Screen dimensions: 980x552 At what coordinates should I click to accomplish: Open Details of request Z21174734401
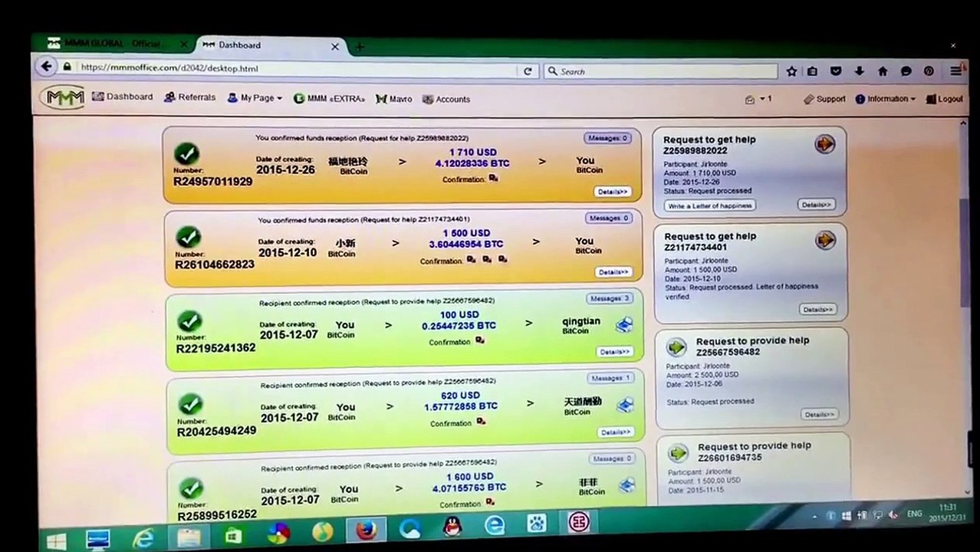(x=817, y=310)
